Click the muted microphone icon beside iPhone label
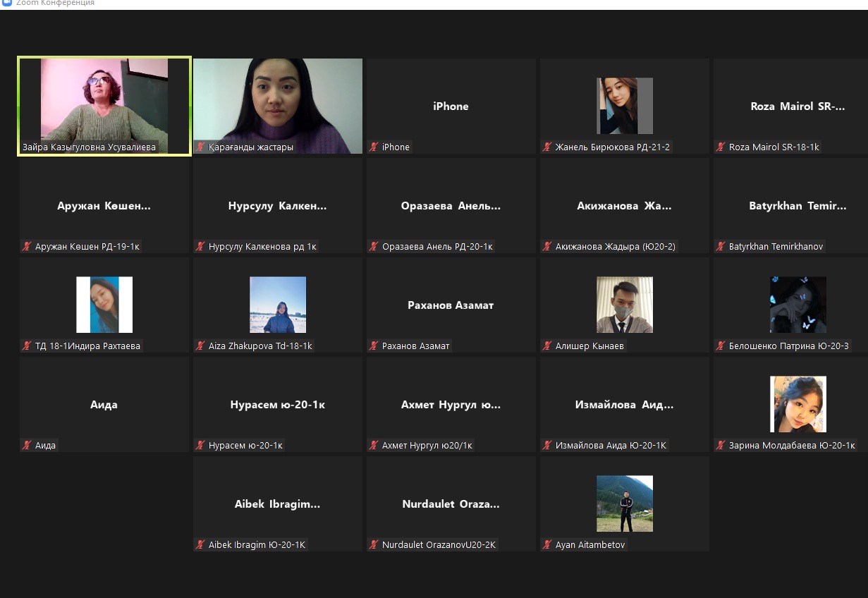868x598 pixels. pos(374,147)
